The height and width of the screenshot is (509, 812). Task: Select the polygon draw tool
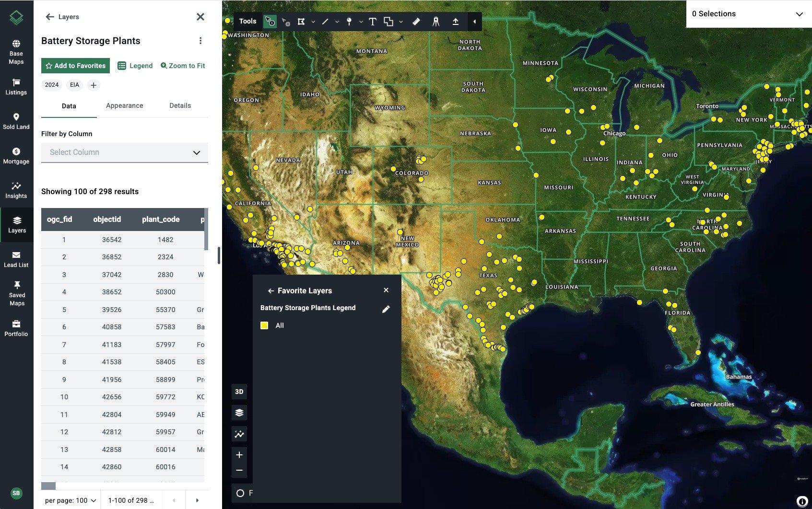[301, 22]
